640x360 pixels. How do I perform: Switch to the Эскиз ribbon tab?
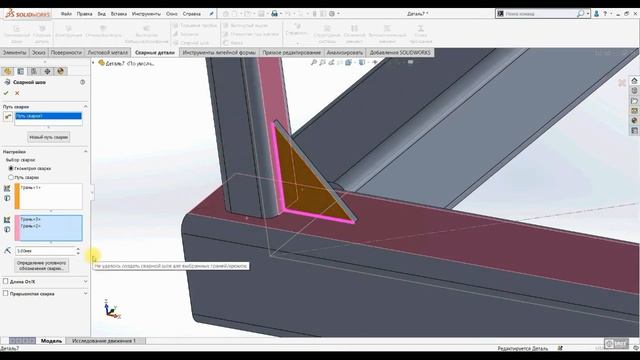click(x=39, y=53)
